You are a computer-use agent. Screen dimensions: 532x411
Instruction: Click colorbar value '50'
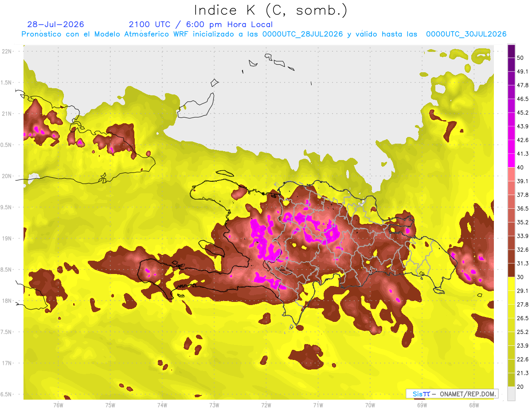(x=521, y=58)
